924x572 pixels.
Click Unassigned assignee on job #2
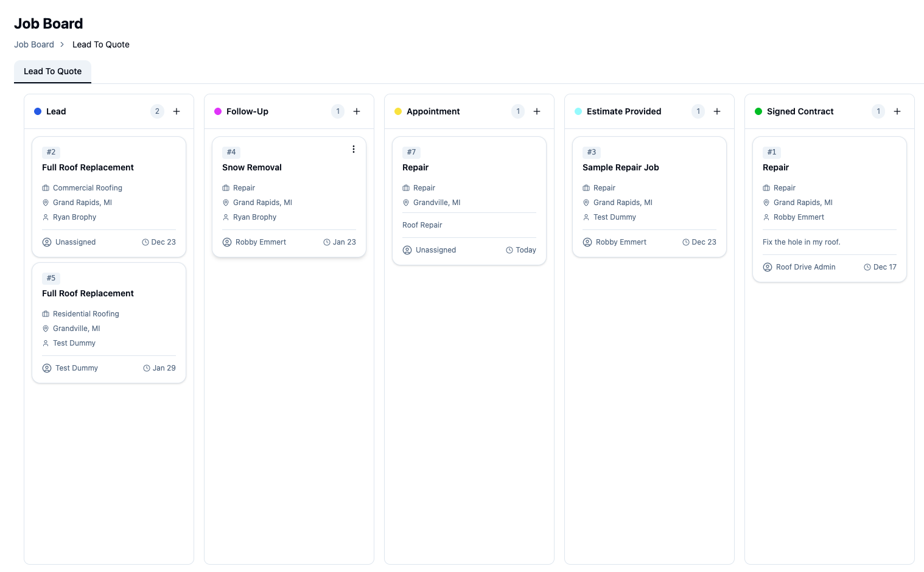click(75, 242)
